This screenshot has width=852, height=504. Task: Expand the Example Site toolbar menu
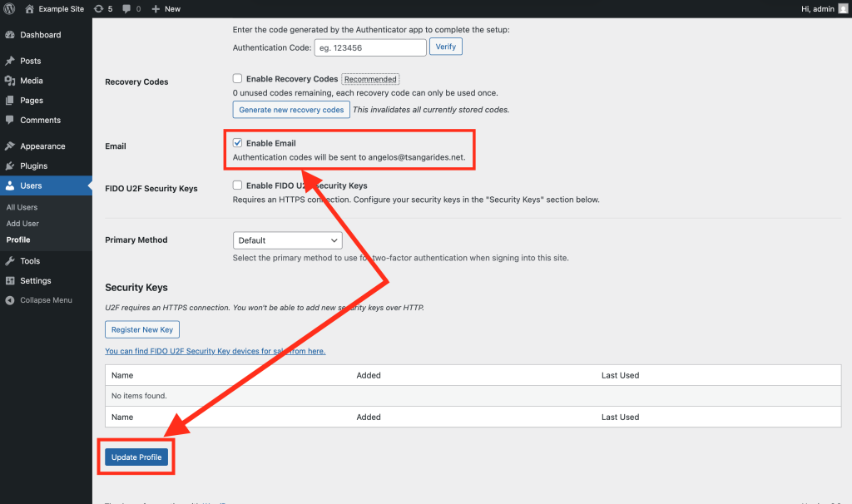61,8
